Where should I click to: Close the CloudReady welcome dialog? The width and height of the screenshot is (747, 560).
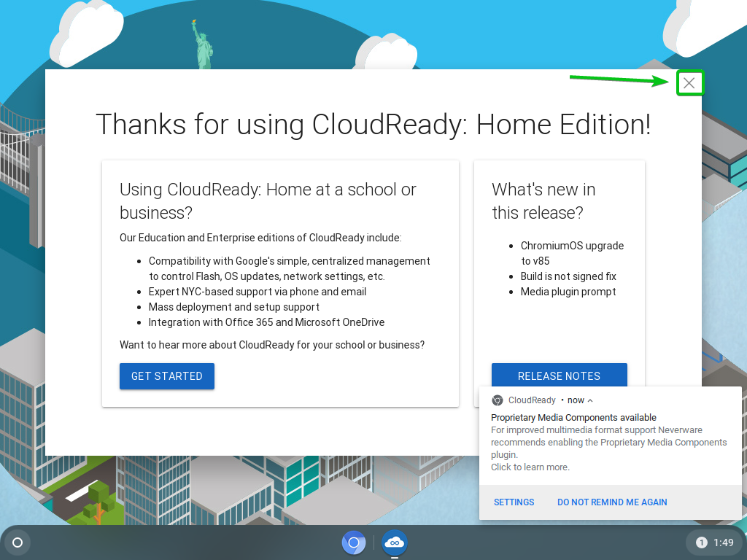[689, 83]
